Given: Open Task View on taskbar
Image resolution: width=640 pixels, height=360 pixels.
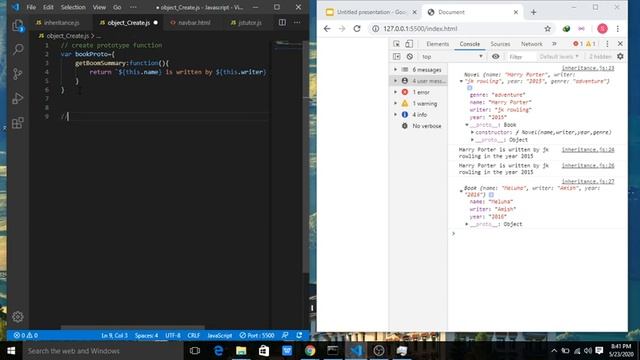Looking at the screenshot, I should pos(195,351).
